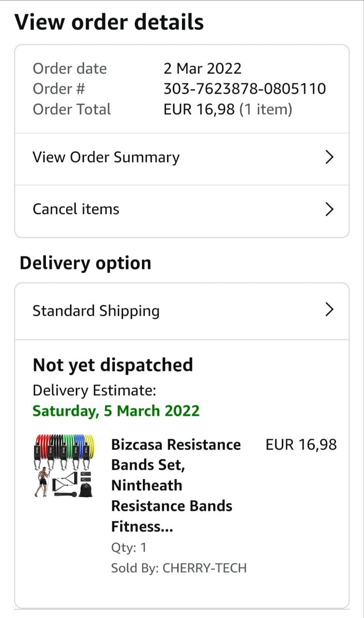Tap the chevron next to Cancel items
The width and height of the screenshot is (364, 618).
coord(329,209)
